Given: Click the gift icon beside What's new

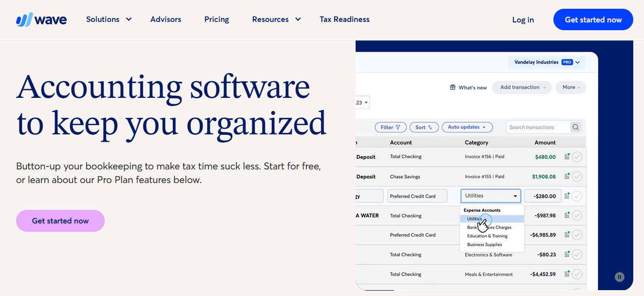Looking at the screenshot, I should pyautogui.click(x=453, y=88).
